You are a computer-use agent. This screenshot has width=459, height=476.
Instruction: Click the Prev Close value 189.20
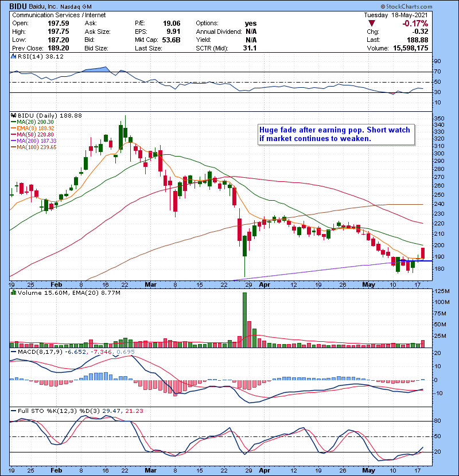point(59,48)
